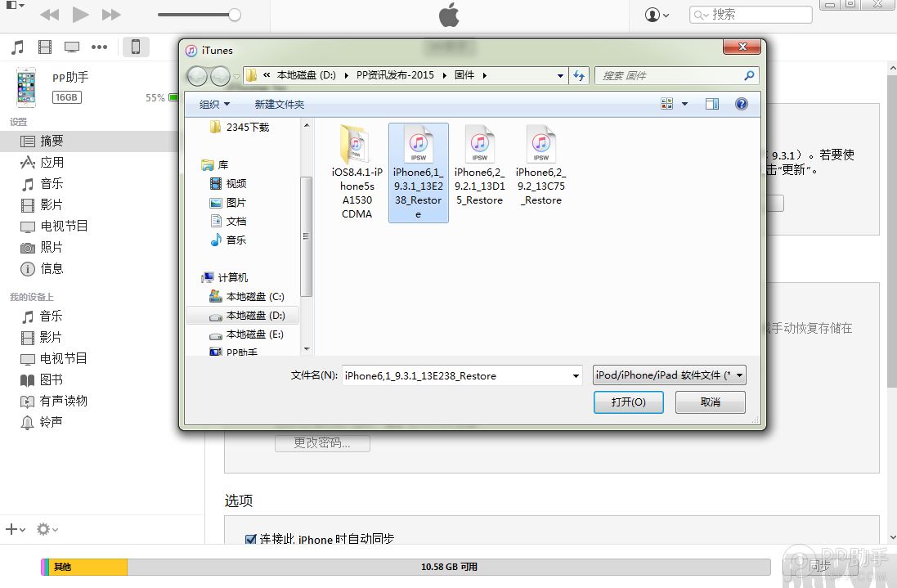Open the iPod/iPhone/iPad 软件文件 file type dropdown
Image resolution: width=897 pixels, height=588 pixels.
[668, 375]
